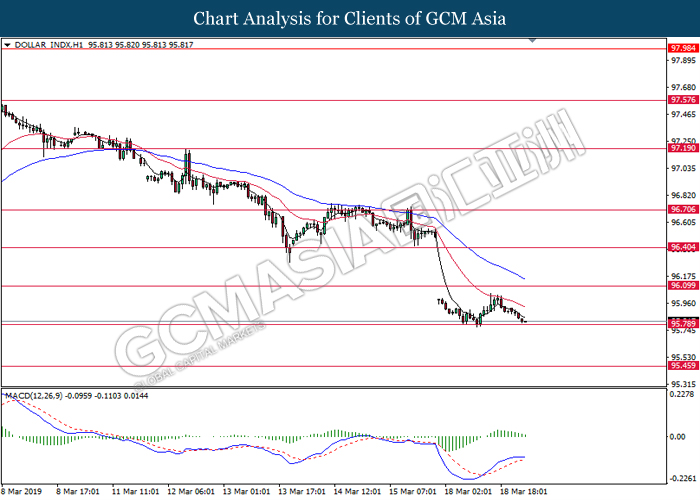The height and width of the screenshot is (500, 700).
Task: Select the 96.706 red price level tag
Action: point(683,209)
